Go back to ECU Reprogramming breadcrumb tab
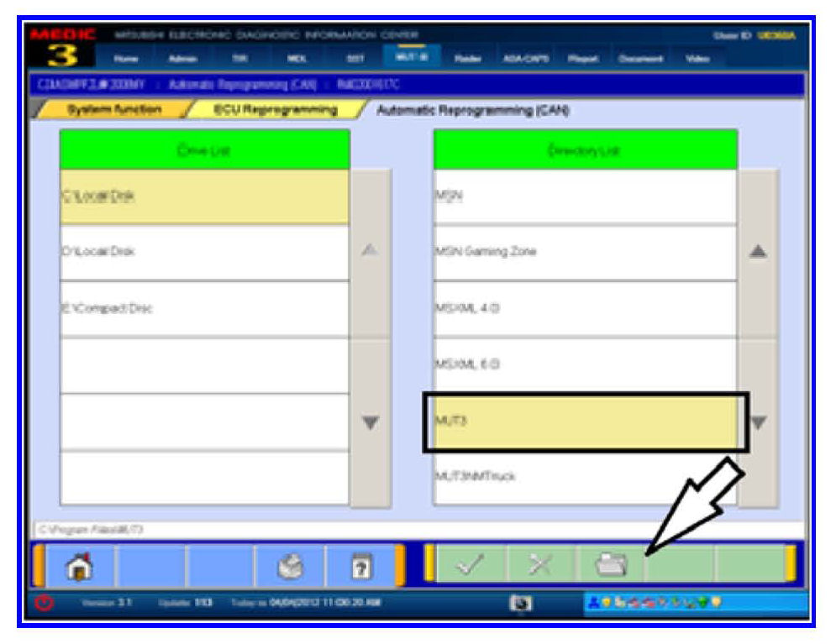 click(x=274, y=110)
